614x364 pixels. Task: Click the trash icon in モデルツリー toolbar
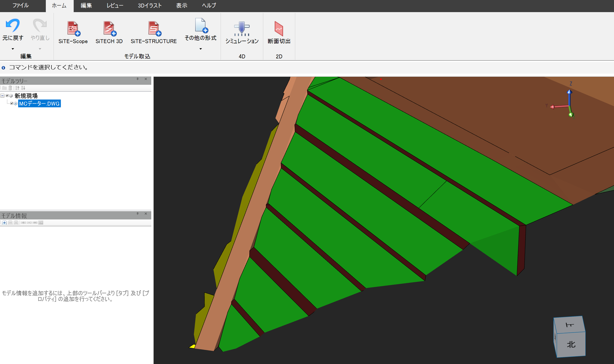(10, 88)
